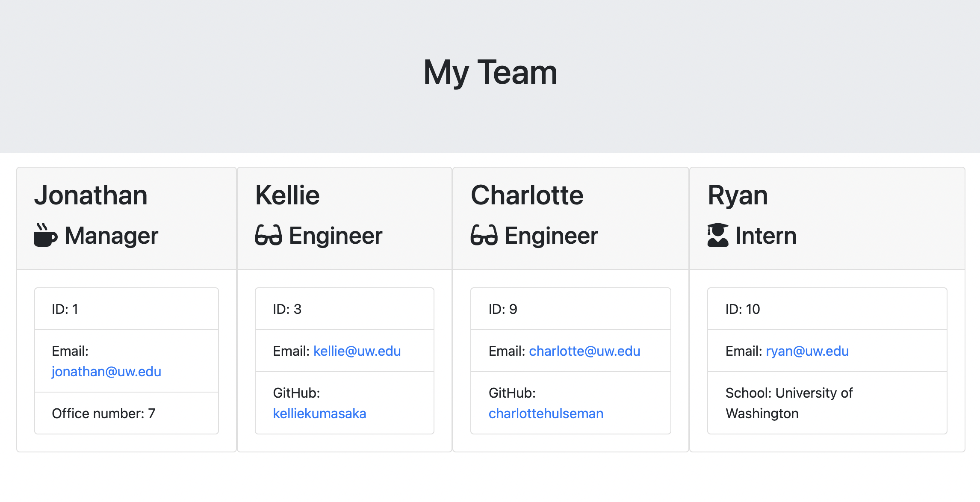Click Ryan's name heading
This screenshot has width=980, height=502.
click(x=738, y=195)
